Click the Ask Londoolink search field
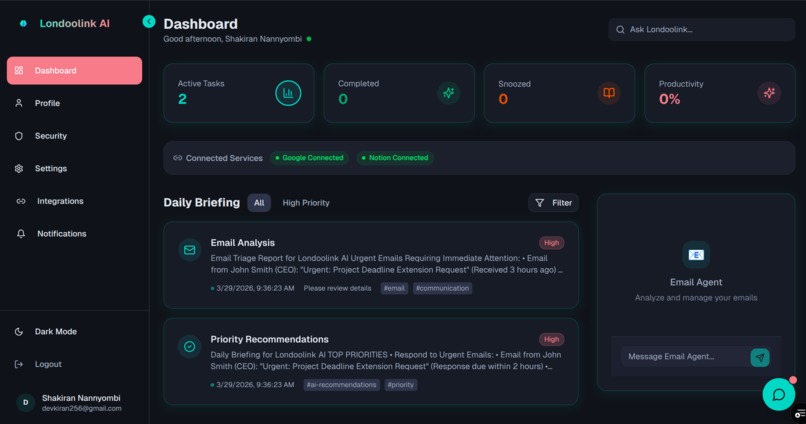The width and height of the screenshot is (806, 424). [702, 30]
